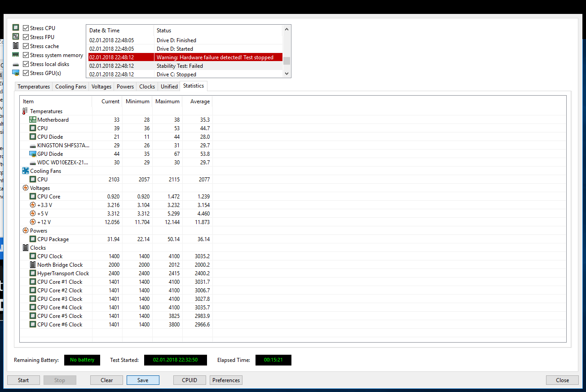This screenshot has height=392, width=586.
Task: Uncheck the Stress FPU checkbox
Action: (x=26, y=37)
